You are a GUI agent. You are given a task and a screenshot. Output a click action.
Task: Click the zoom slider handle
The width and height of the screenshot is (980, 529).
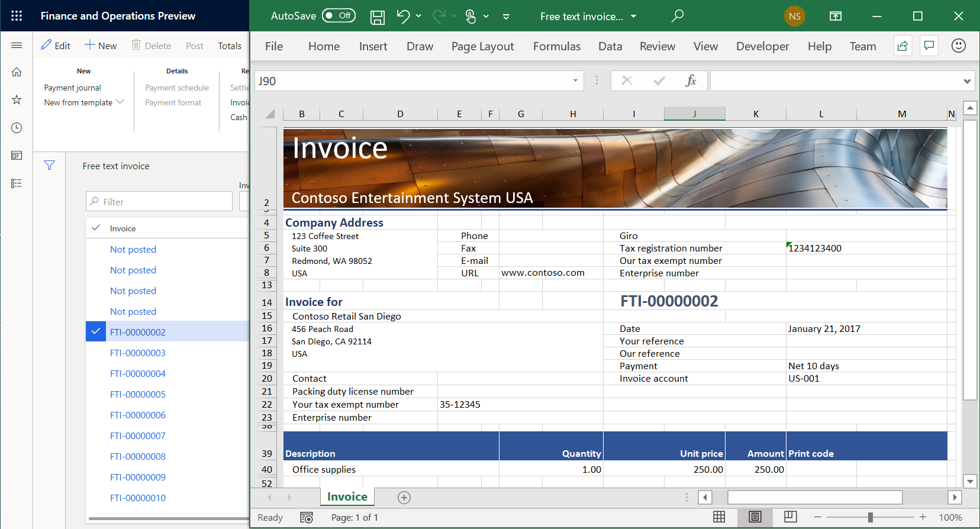click(870, 517)
